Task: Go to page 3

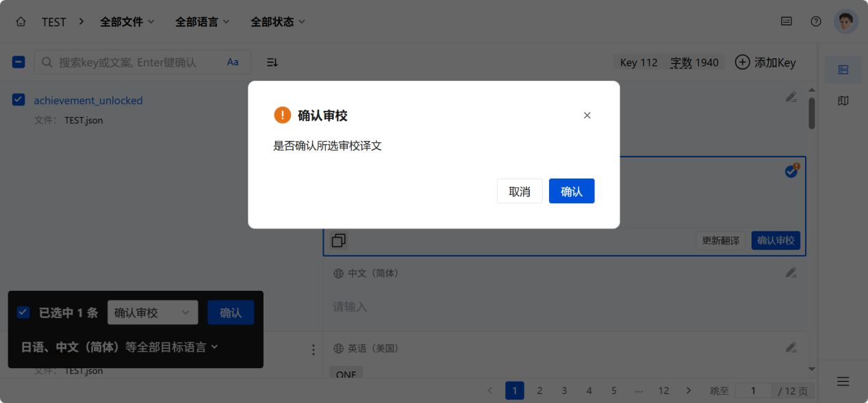Action: [x=564, y=391]
